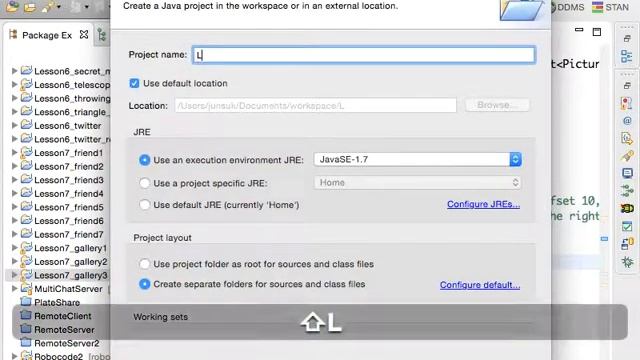Image resolution: width=640 pixels, height=360 pixels.
Task: Click the satellite-shaped icon in right sidebar
Action: coord(627,156)
